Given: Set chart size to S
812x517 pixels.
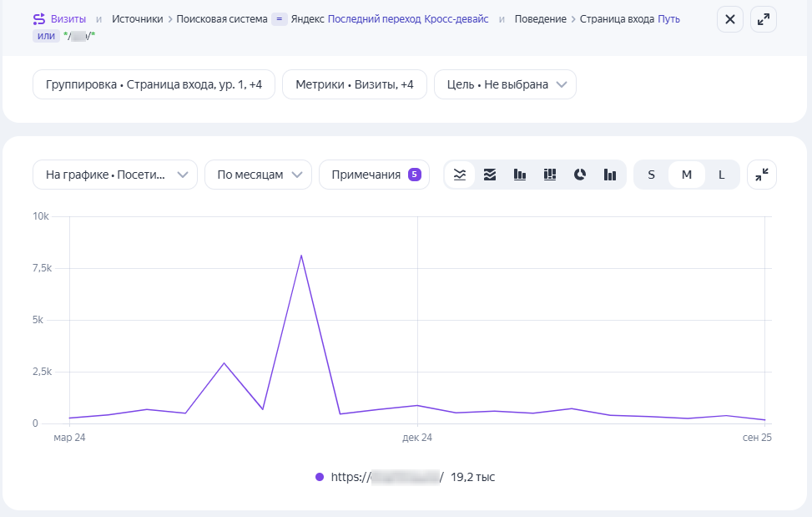Looking at the screenshot, I should pyautogui.click(x=652, y=175).
